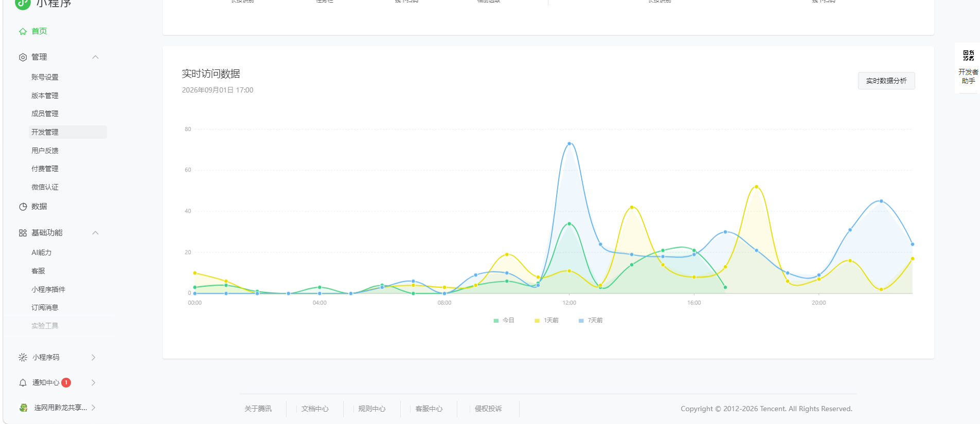Click the blue 12:00 peak data point
This screenshot has width=980, height=424.
pos(569,144)
